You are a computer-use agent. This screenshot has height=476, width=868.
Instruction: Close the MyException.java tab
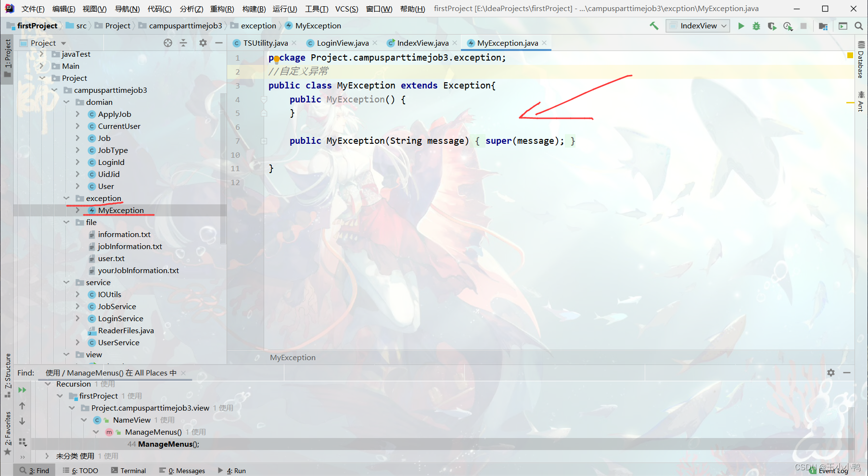[x=544, y=43]
